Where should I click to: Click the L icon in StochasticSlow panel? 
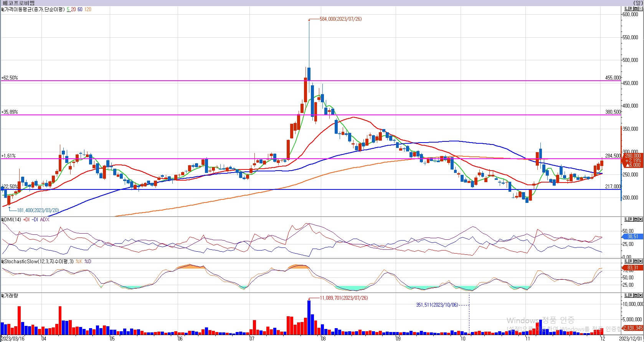click(x=627, y=261)
